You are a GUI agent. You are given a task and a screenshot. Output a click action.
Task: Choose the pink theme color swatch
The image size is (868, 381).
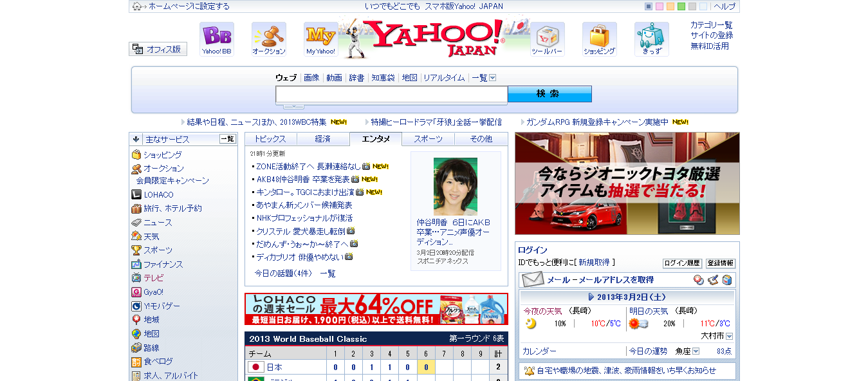(x=660, y=6)
